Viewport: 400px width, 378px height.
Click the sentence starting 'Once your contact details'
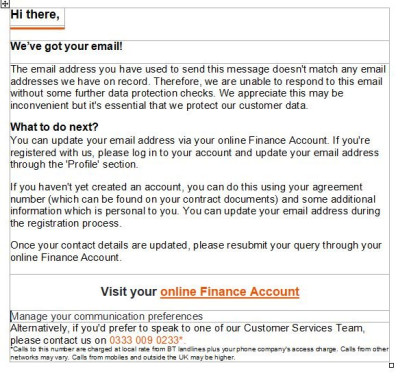click(x=196, y=251)
